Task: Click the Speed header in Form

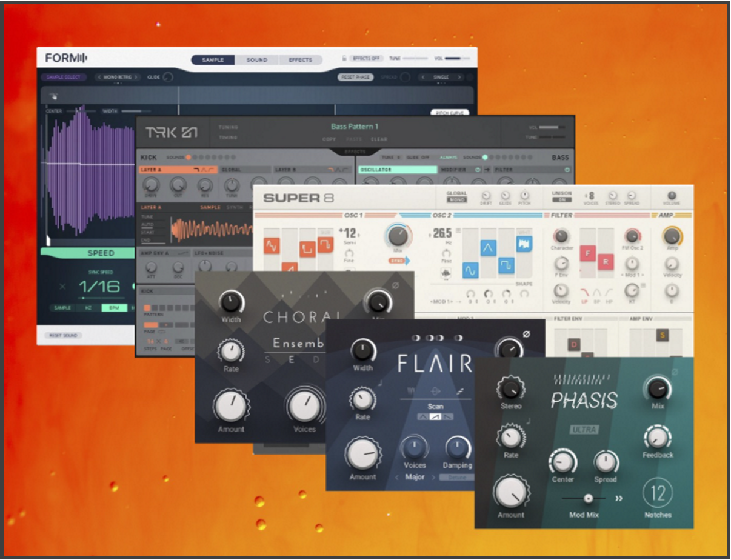Action: coord(88,253)
